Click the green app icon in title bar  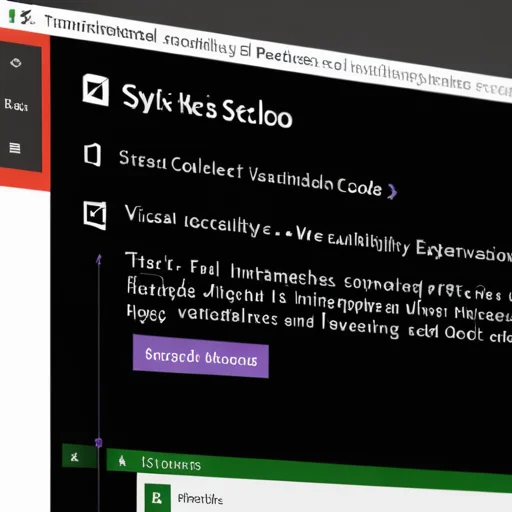tap(12, 16)
